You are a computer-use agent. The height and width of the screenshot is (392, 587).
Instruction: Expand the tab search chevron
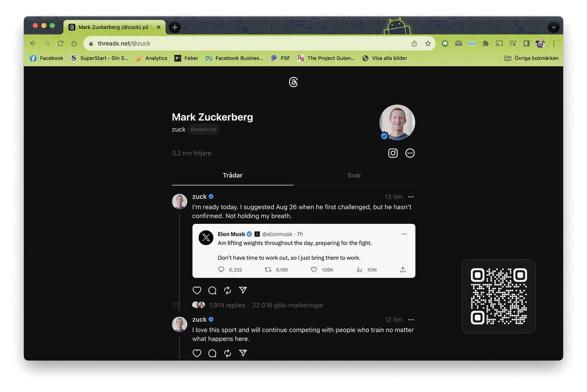[554, 27]
